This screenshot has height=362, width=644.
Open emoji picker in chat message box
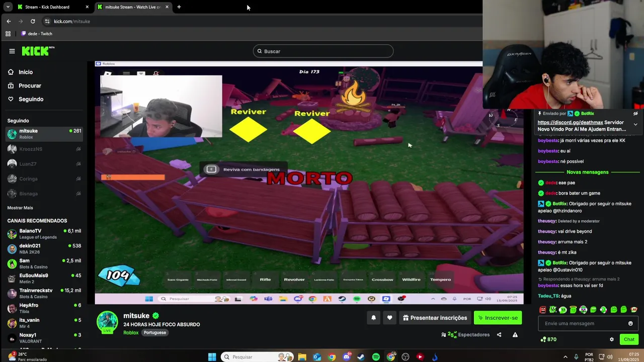[x=630, y=324]
